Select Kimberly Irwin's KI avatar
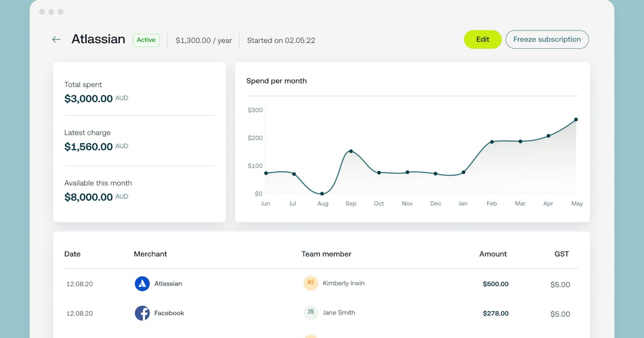The height and width of the screenshot is (338, 644). click(x=311, y=283)
